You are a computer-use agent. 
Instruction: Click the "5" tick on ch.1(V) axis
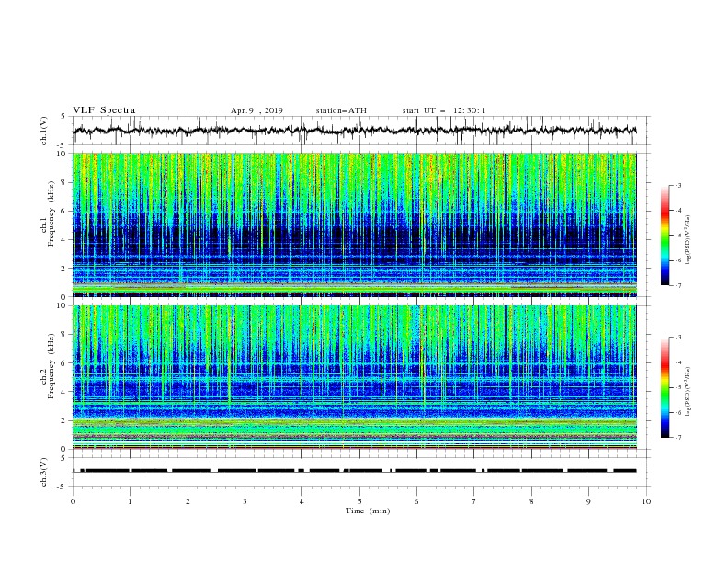tap(63, 116)
